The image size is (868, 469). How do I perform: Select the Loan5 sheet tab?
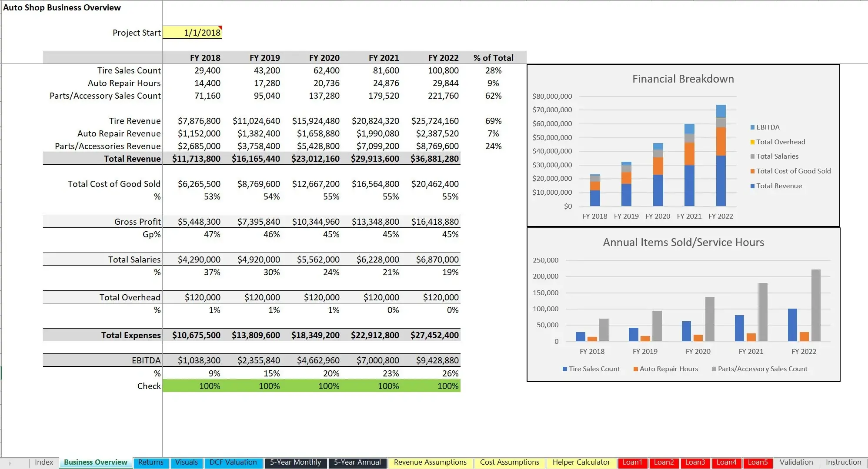tap(758, 462)
